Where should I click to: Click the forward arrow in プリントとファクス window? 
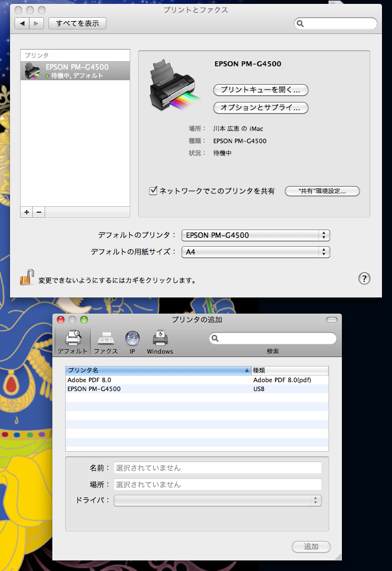[x=36, y=23]
